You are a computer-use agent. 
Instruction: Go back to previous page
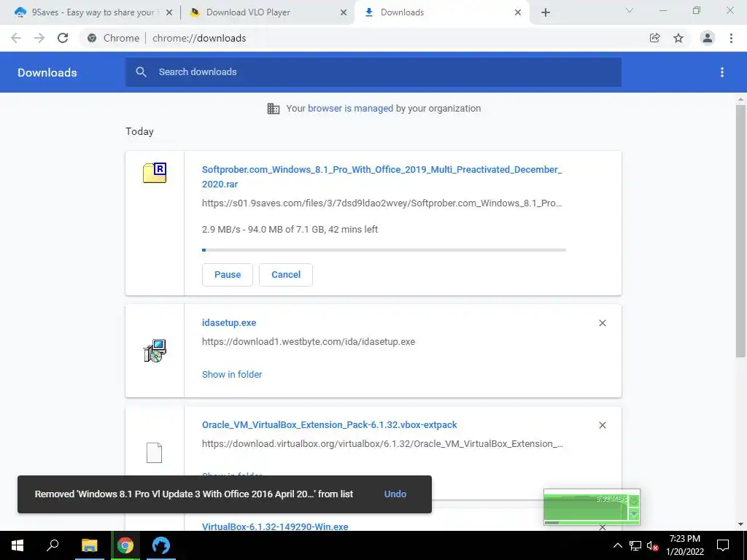coord(16,38)
